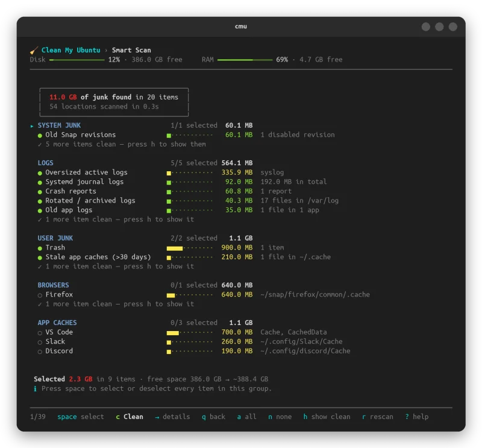
Task: Select the USER JUNK group header
Action: (x=55, y=238)
